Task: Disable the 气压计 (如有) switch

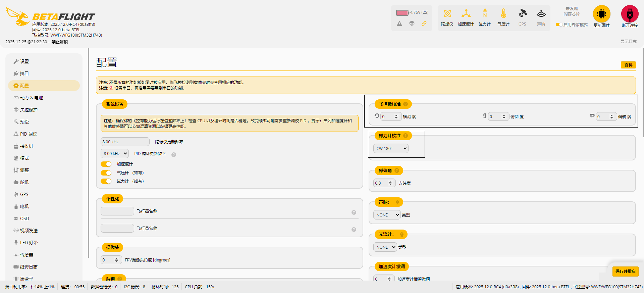Action: (106, 173)
